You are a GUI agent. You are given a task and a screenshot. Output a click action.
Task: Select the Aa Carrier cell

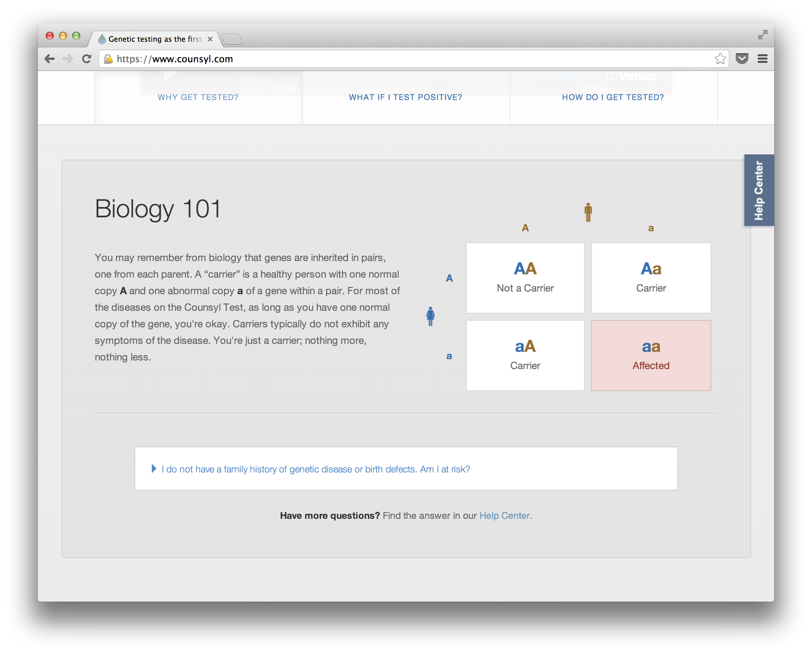pyautogui.click(x=651, y=278)
